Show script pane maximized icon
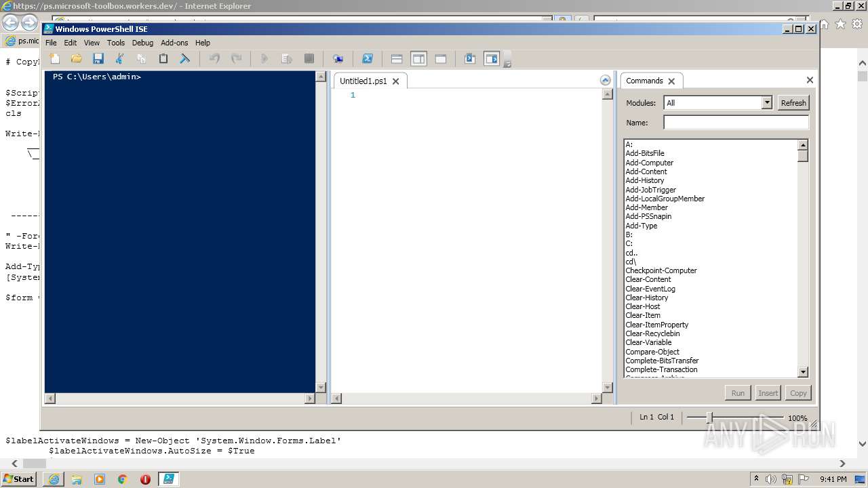 tap(441, 59)
